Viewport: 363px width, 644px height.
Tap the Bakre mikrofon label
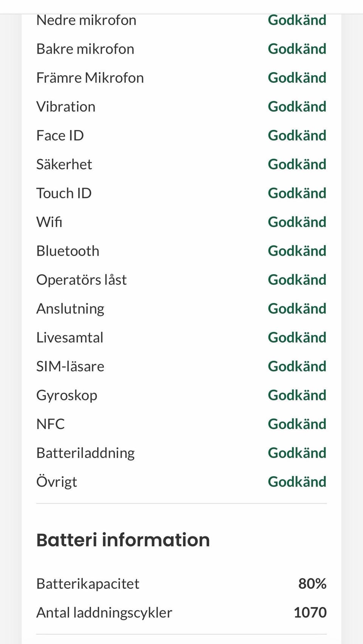pos(85,49)
